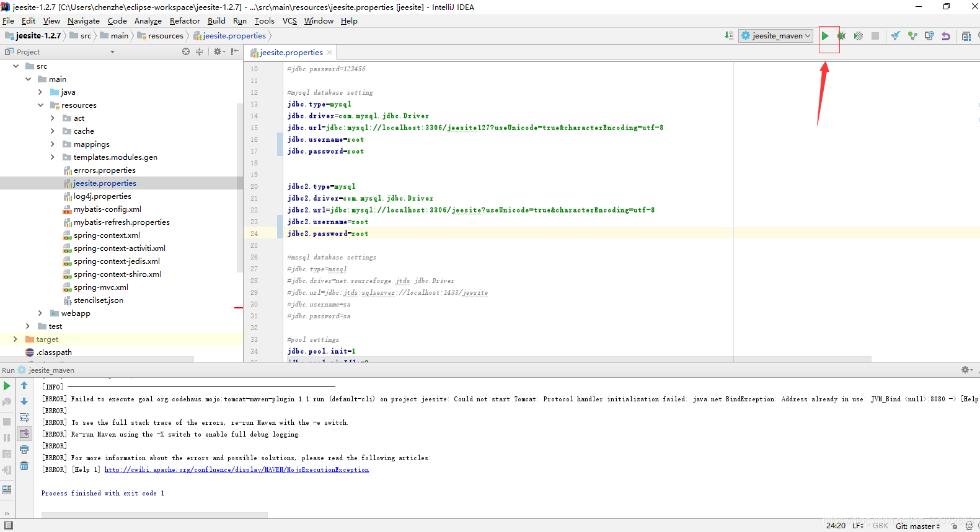Image resolution: width=980 pixels, height=532 pixels.
Task: Click the tool window toggle icon at the bottom-left corner
Action: [8, 526]
